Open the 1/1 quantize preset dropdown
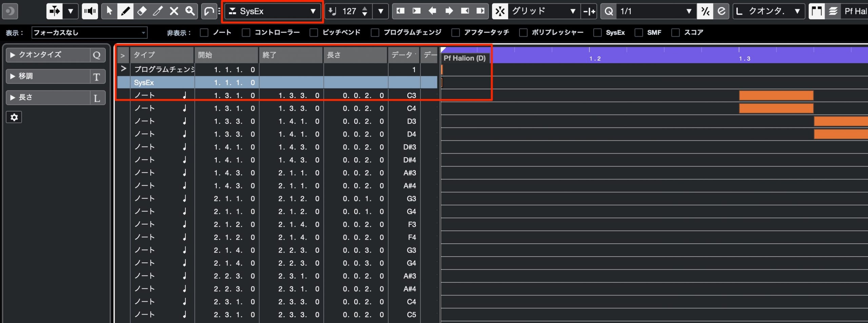This screenshot has height=323, width=868. (x=657, y=11)
